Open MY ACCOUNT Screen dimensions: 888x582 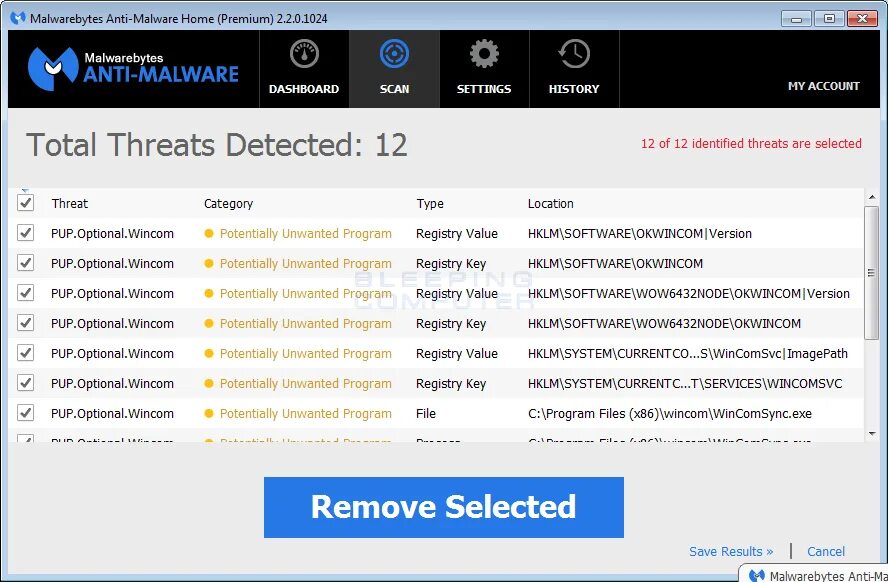(x=823, y=86)
